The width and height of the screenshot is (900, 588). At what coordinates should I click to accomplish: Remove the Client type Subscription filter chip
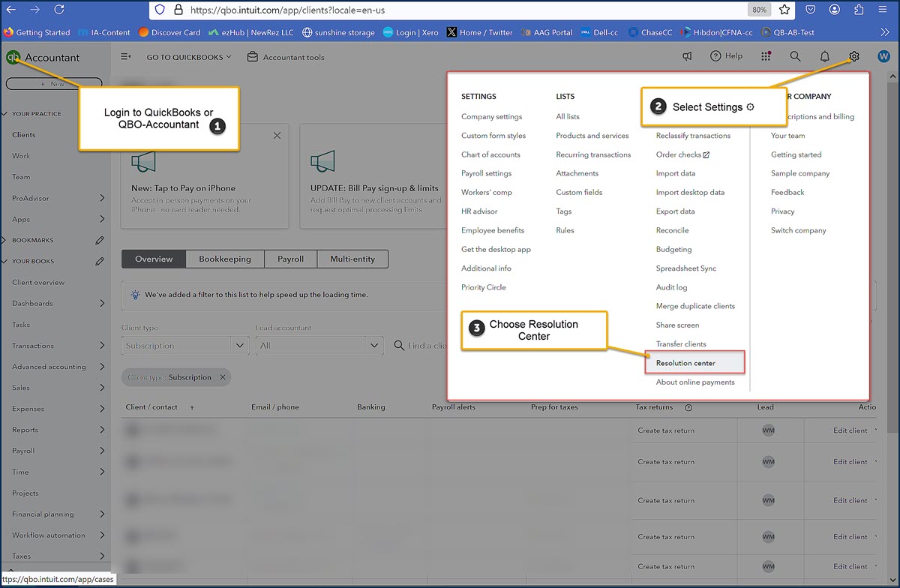coord(223,377)
